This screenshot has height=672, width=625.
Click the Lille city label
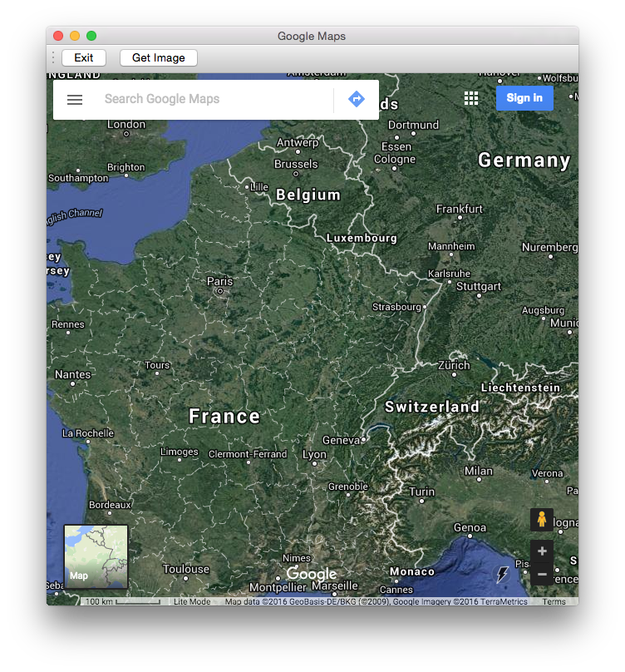[x=259, y=187]
